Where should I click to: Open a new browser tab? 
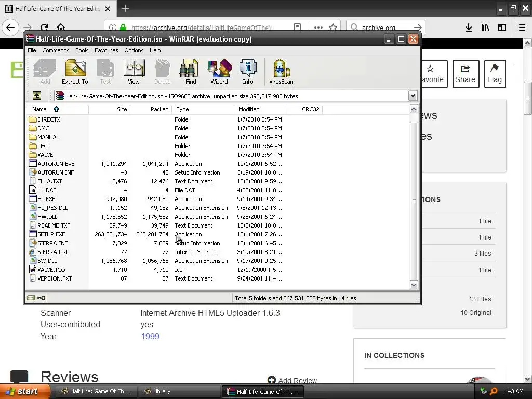click(x=125, y=8)
